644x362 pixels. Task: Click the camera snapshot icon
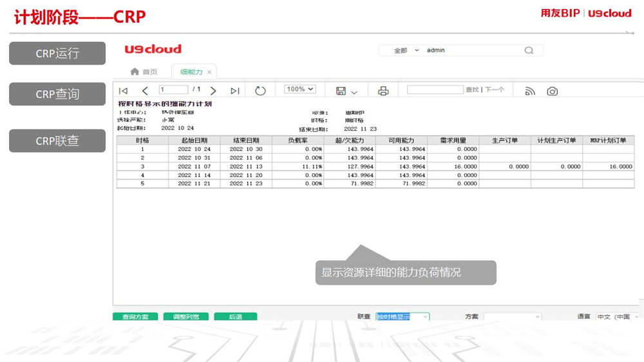pyautogui.click(x=553, y=91)
